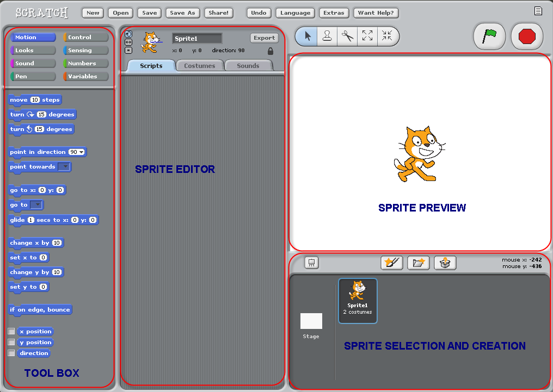This screenshot has width=553, height=392.
Task: Switch to Sounds tab
Action: pyautogui.click(x=248, y=66)
